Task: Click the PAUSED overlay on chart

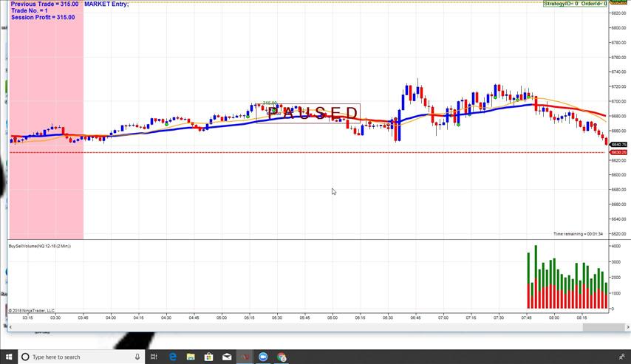Action: coord(312,113)
